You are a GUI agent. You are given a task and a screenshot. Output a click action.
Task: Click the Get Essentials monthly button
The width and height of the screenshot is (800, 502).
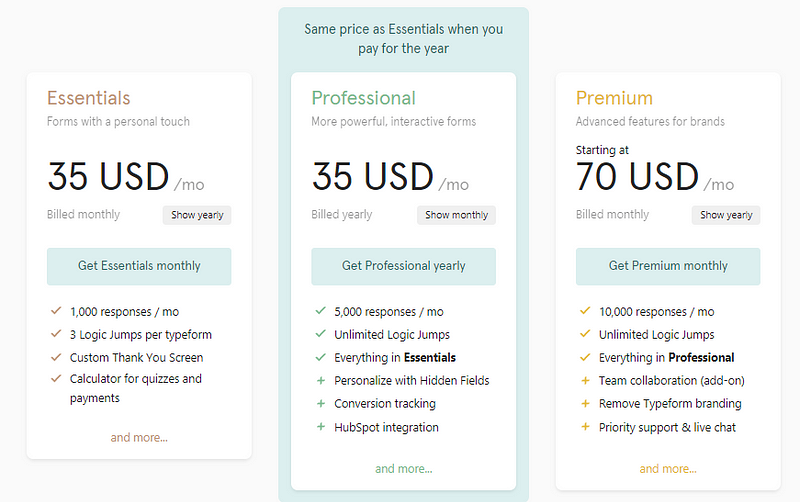[x=139, y=266]
